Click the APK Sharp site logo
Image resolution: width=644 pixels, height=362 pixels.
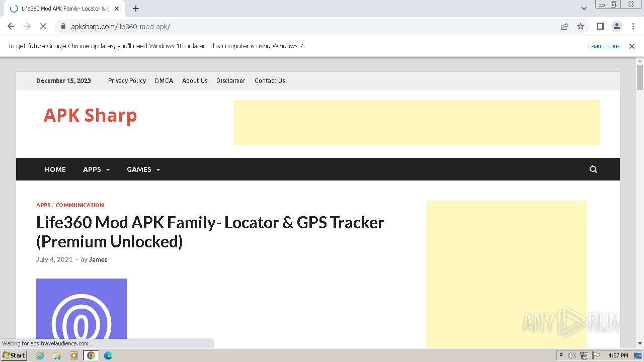pyautogui.click(x=90, y=115)
